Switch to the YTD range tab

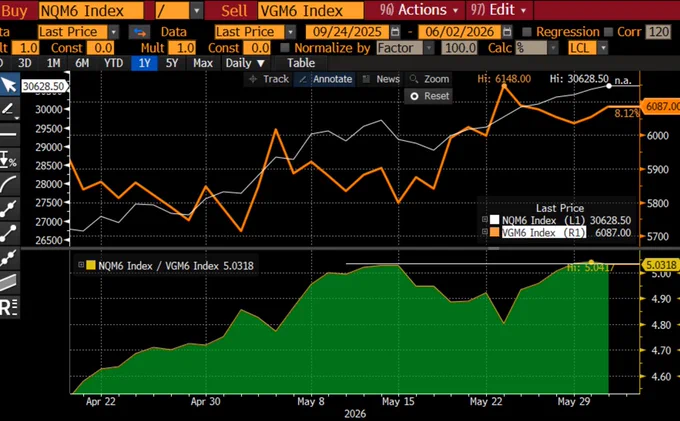114,63
